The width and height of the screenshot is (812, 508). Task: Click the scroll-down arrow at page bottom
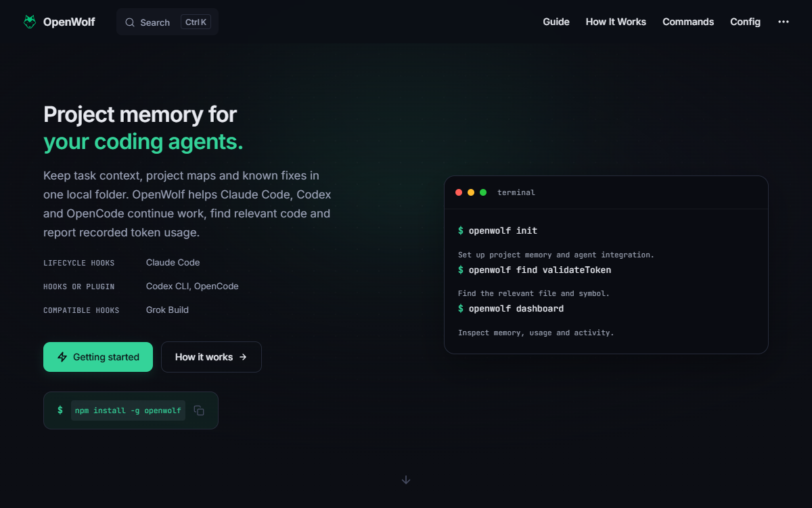point(406,480)
